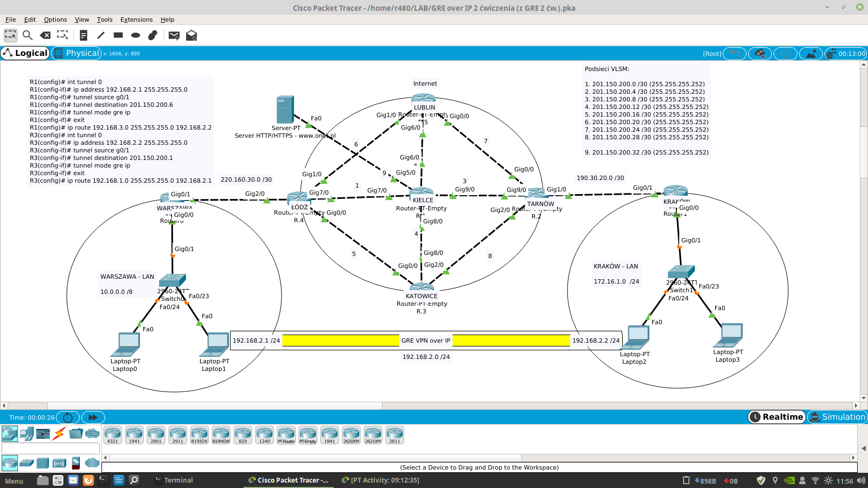Switch to Simulation mode

837,417
